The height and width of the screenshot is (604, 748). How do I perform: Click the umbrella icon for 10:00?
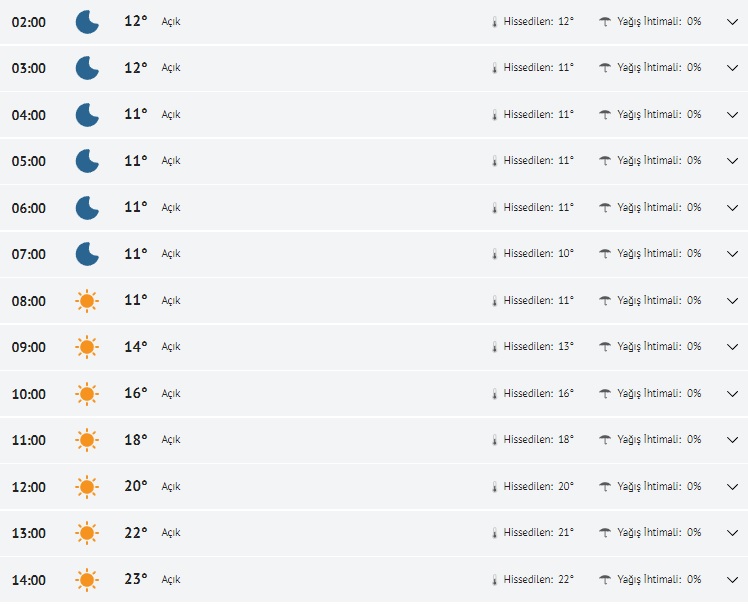[605, 394]
